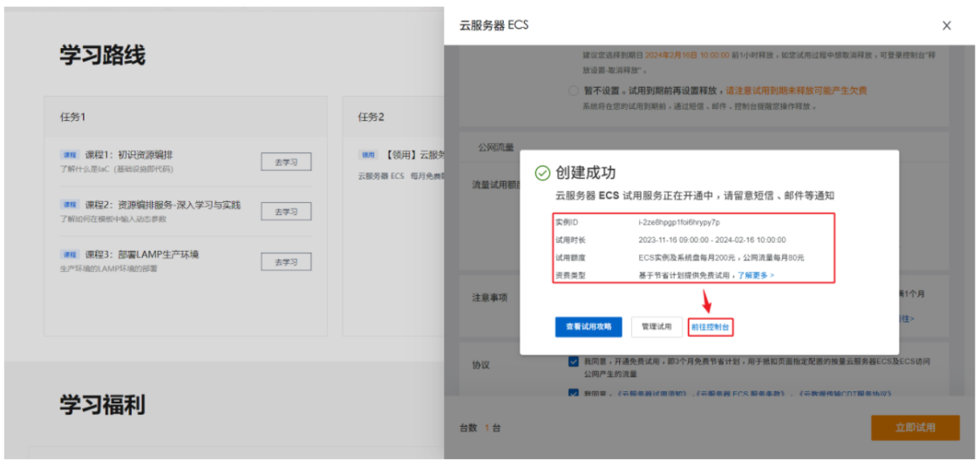980x466 pixels.
Task: Click the orange 立即试用 button
Action: point(915,428)
